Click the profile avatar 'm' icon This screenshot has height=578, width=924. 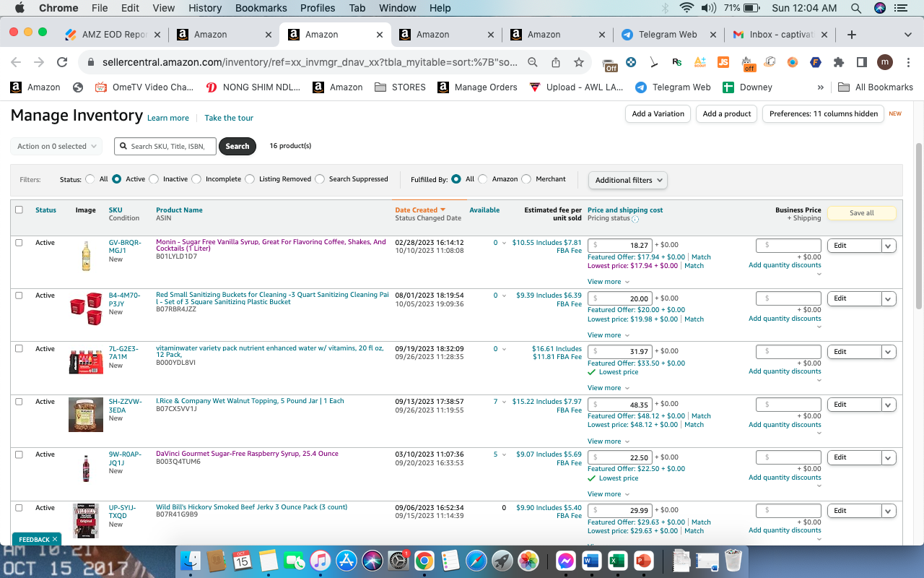[885, 62]
